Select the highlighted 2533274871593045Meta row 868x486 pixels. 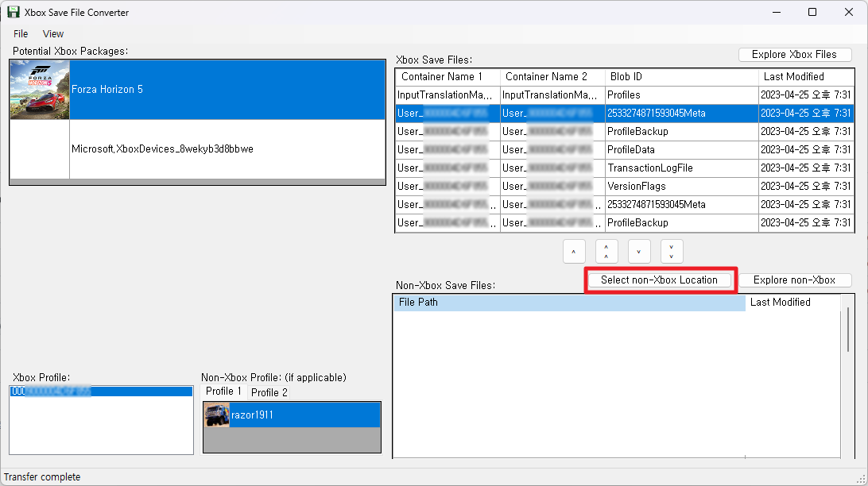[x=625, y=114]
